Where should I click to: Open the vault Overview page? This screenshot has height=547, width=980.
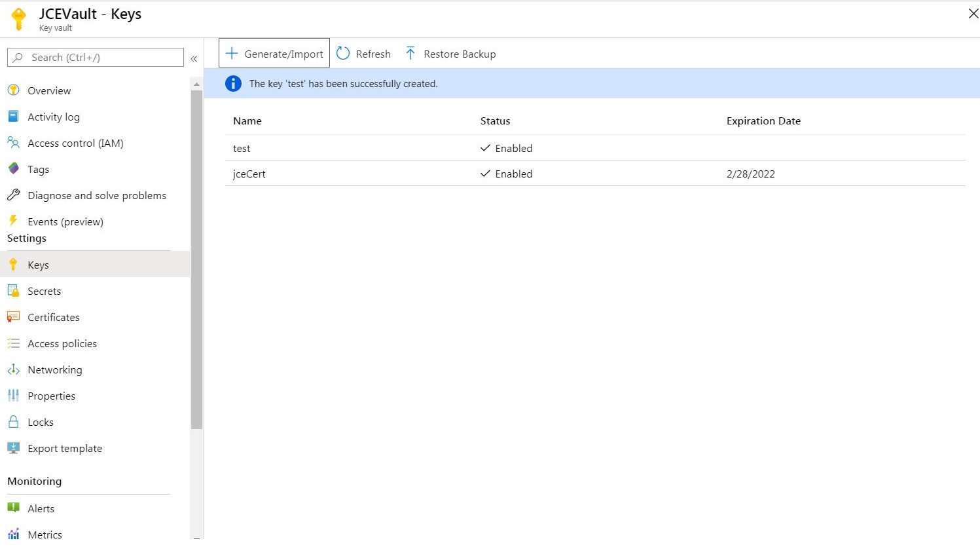click(49, 90)
